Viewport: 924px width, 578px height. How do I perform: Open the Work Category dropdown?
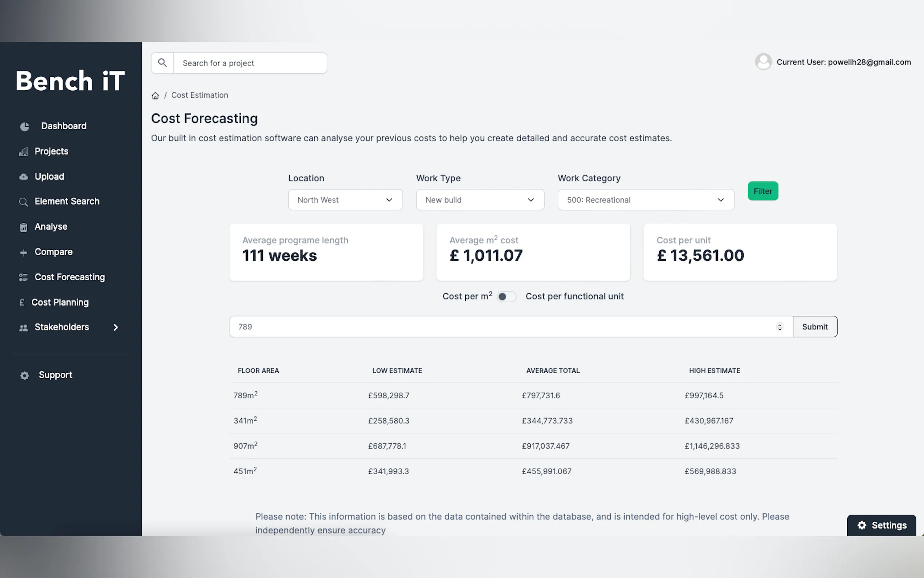(645, 200)
